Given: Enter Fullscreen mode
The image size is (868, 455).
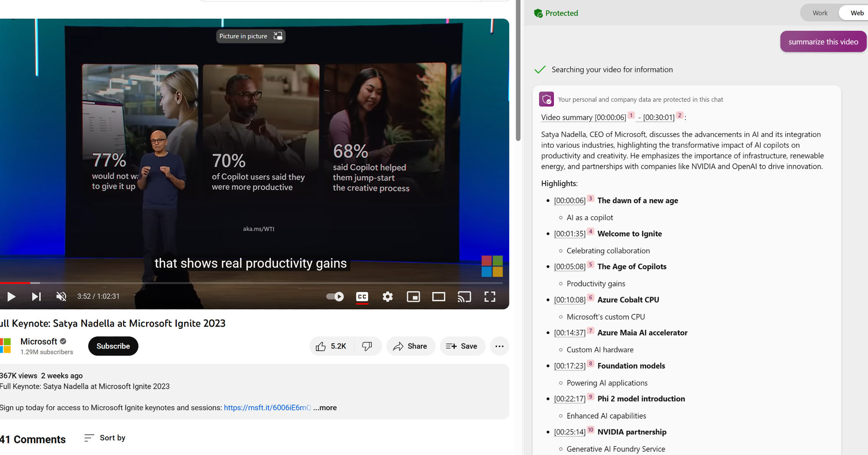Looking at the screenshot, I should tap(490, 296).
